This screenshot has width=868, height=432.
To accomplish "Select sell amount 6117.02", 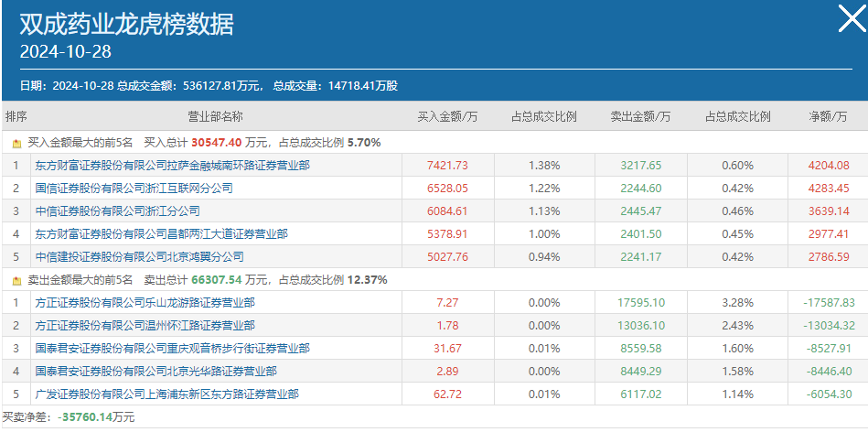I will [641, 394].
